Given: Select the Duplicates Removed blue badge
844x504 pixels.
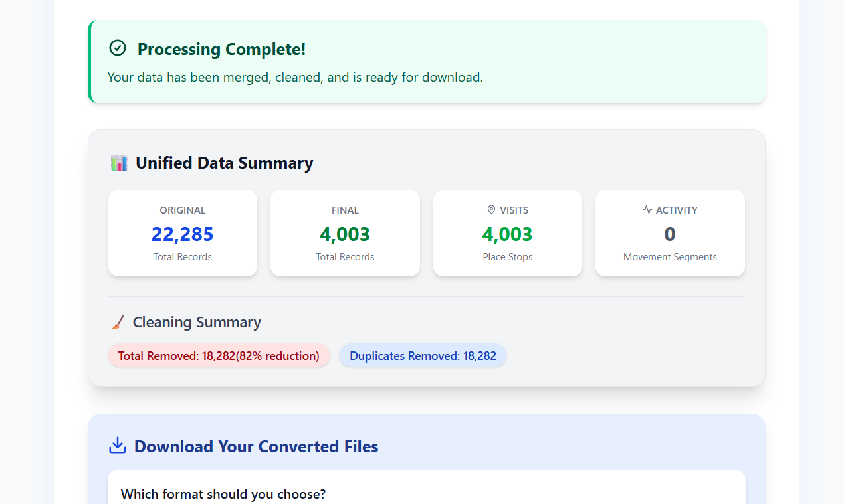Looking at the screenshot, I should click(x=423, y=355).
